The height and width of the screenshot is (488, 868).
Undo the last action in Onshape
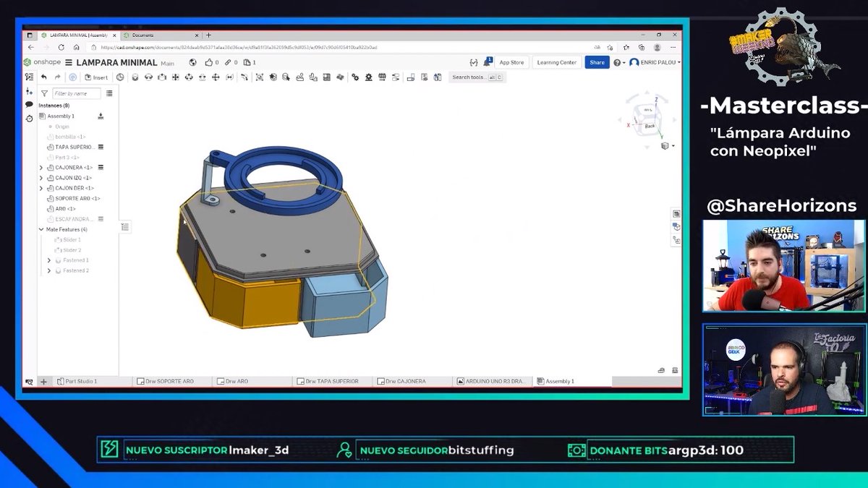point(43,77)
